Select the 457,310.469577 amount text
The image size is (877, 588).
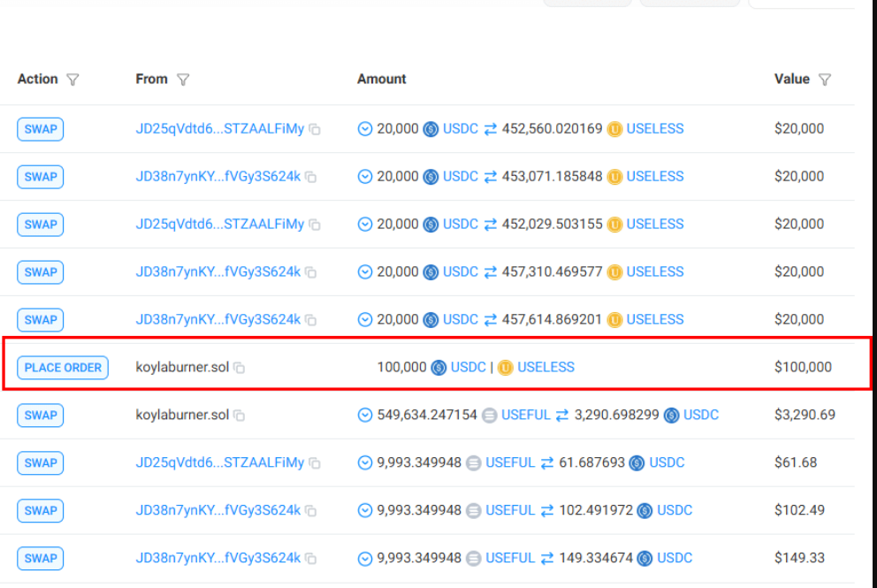552,272
